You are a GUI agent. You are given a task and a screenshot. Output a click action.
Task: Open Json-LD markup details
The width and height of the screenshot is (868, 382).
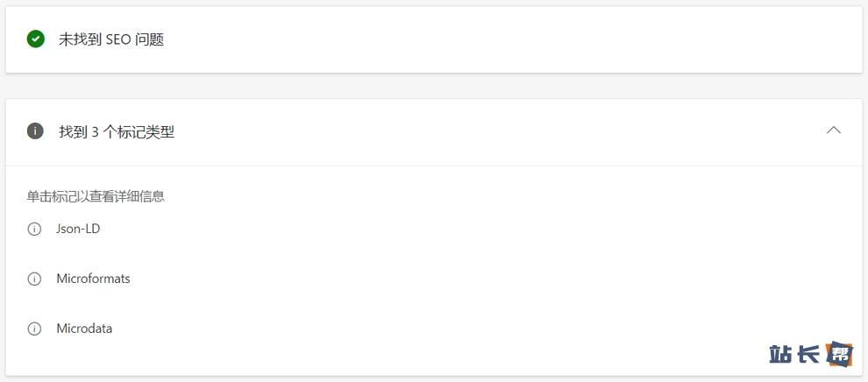[78, 229]
